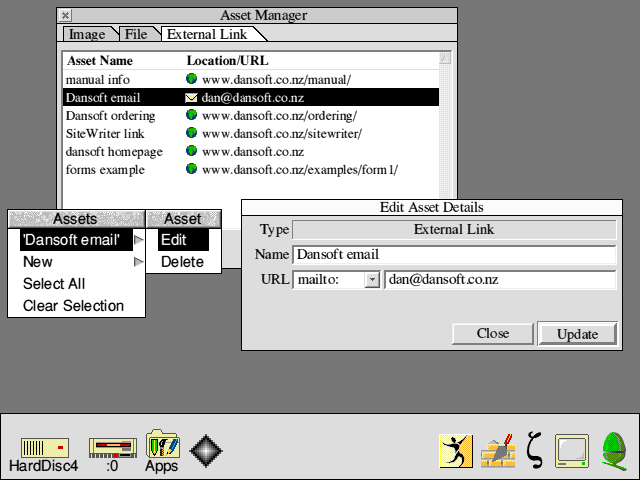The image size is (640, 480).
Task: Click URL www.dansoft.co.nz/examples/form1/
Action: (300, 169)
